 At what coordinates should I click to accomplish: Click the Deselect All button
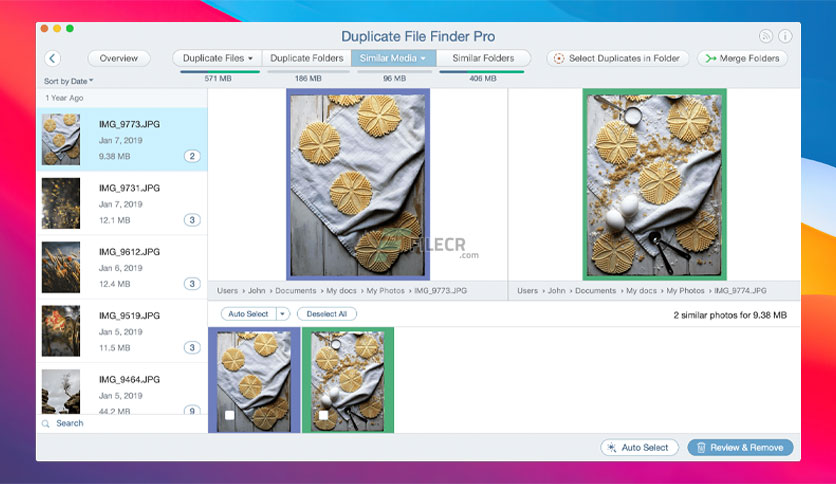tap(327, 314)
